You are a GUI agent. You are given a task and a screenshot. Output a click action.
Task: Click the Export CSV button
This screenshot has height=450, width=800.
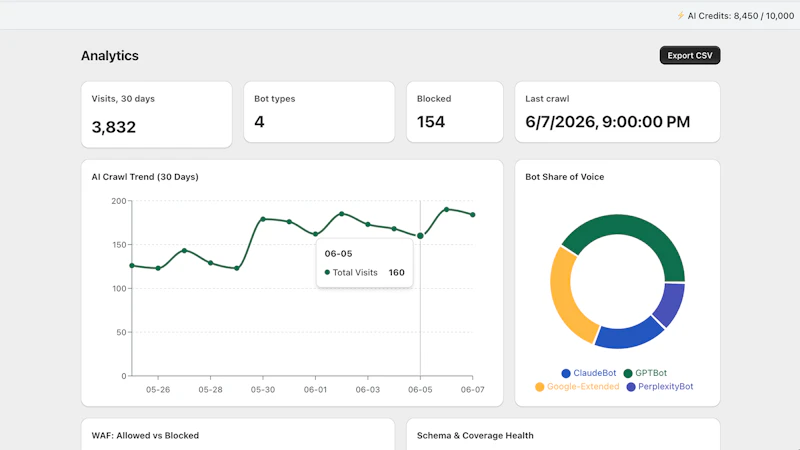(690, 55)
